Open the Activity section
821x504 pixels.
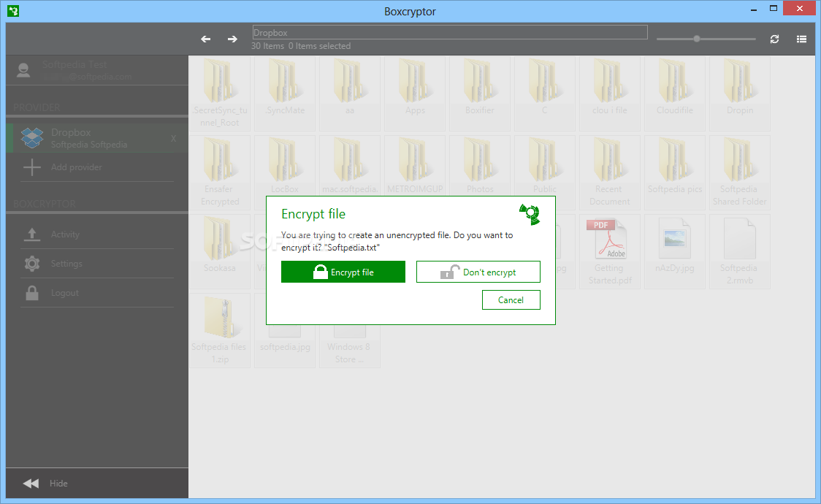click(x=97, y=234)
